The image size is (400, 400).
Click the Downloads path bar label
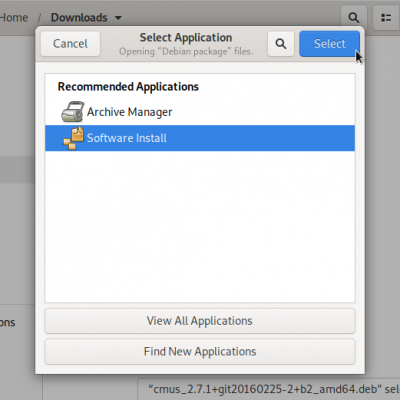[x=79, y=17]
